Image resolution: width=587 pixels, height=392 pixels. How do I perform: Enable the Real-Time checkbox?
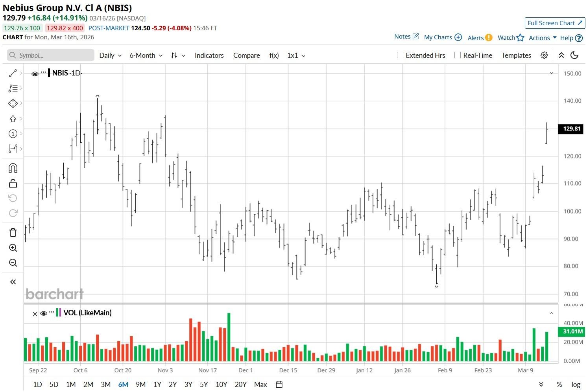(x=458, y=55)
